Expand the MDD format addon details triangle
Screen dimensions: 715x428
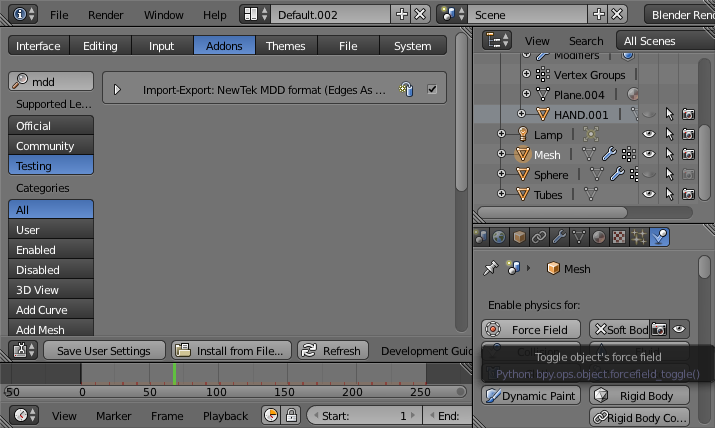pyautogui.click(x=117, y=89)
